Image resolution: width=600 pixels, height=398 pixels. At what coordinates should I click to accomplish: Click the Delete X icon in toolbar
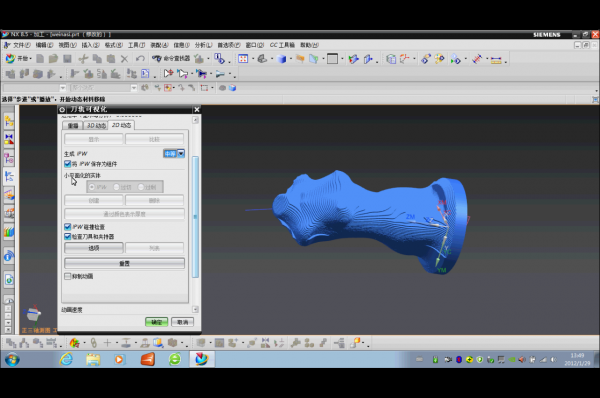124,59
